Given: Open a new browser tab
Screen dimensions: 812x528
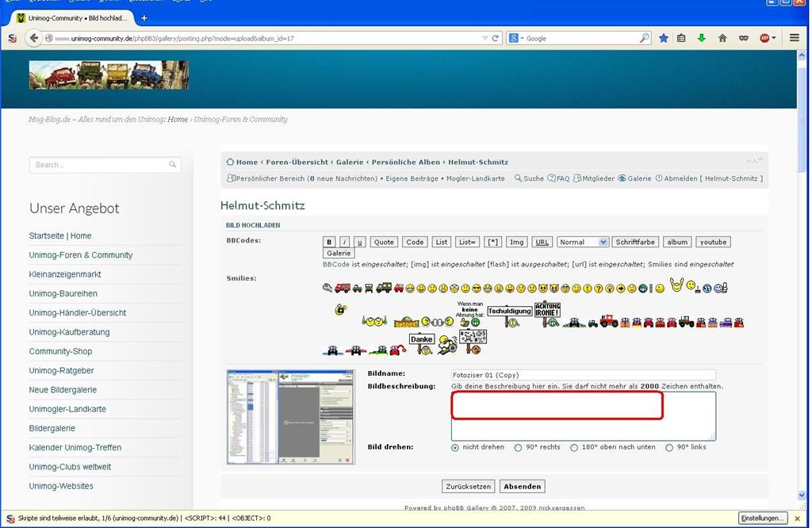Looking at the screenshot, I should pyautogui.click(x=144, y=17).
